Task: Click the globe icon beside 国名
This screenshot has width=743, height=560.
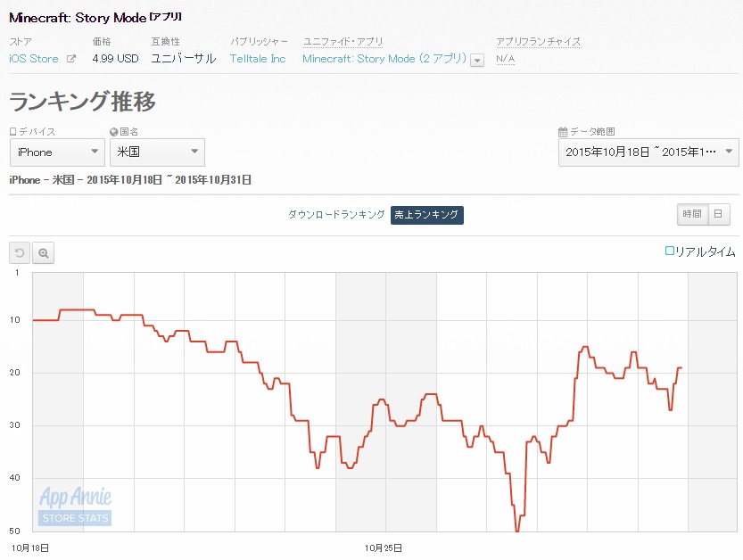Action: (114, 132)
